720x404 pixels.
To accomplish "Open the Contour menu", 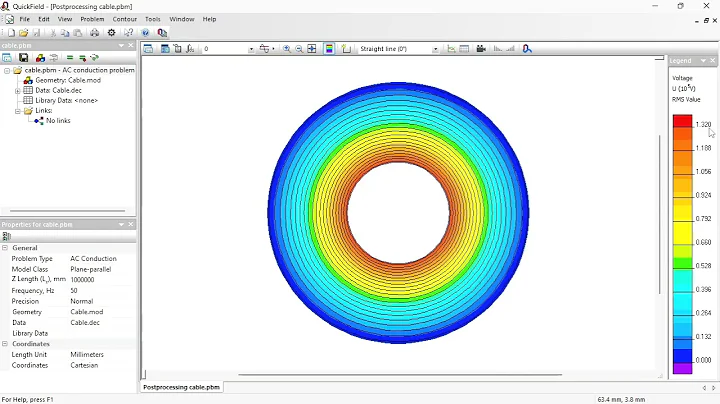I will (x=125, y=19).
